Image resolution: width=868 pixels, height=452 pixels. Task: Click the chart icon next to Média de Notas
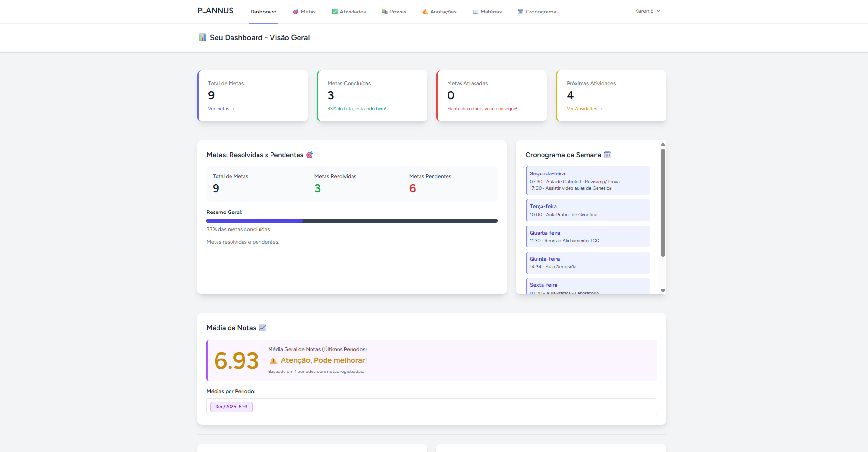[x=262, y=328]
